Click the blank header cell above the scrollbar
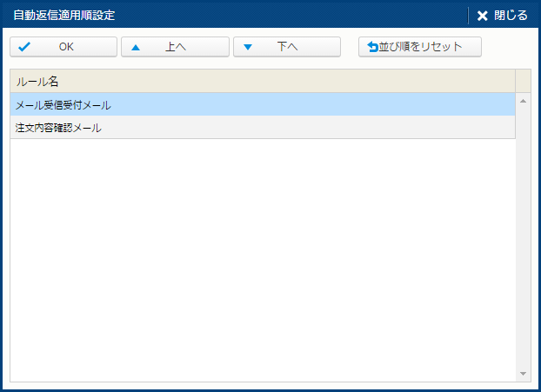The width and height of the screenshot is (541, 392). (x=523, y=81)
